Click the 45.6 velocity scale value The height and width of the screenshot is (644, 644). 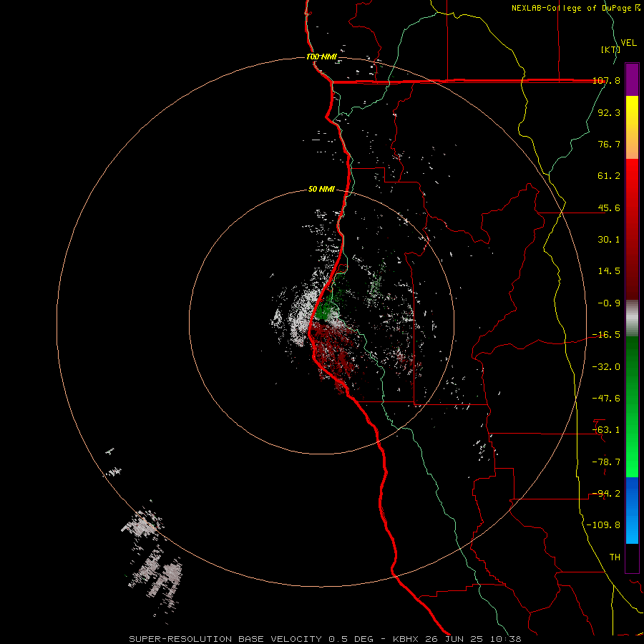pos(609,208)
